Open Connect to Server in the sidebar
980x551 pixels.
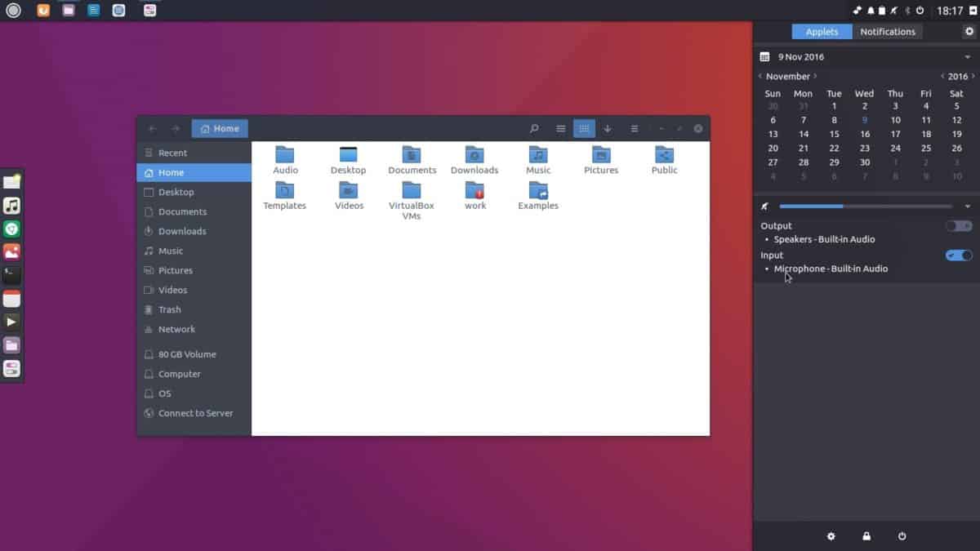[x=195, y=413]
